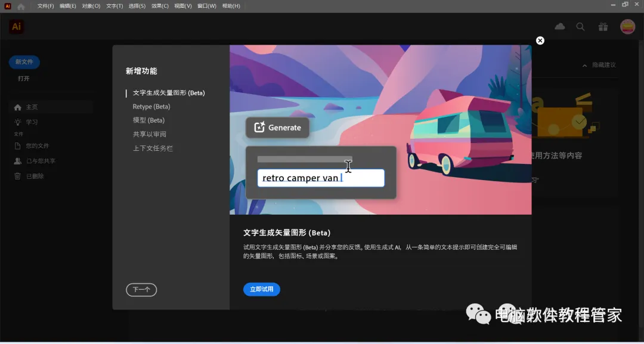
Task: Open the gift box what's new icon
Action: coord(603,27)
